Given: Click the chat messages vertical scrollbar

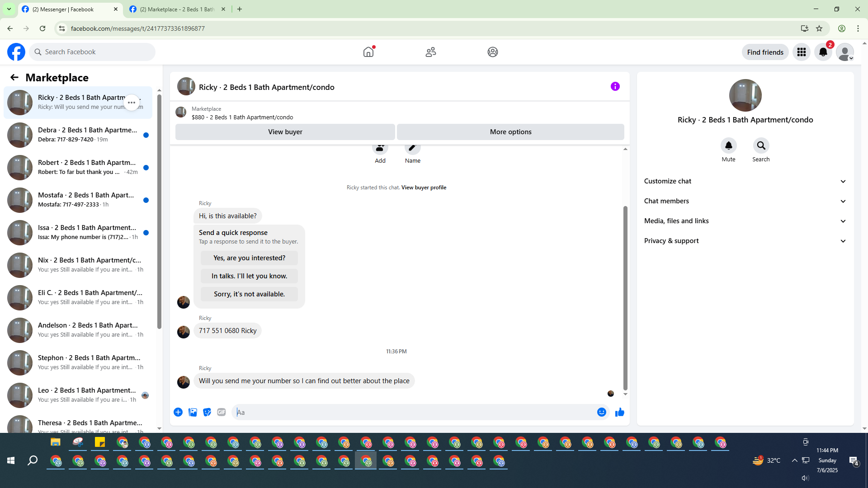Looking at the screenshot, I should 625,298.
